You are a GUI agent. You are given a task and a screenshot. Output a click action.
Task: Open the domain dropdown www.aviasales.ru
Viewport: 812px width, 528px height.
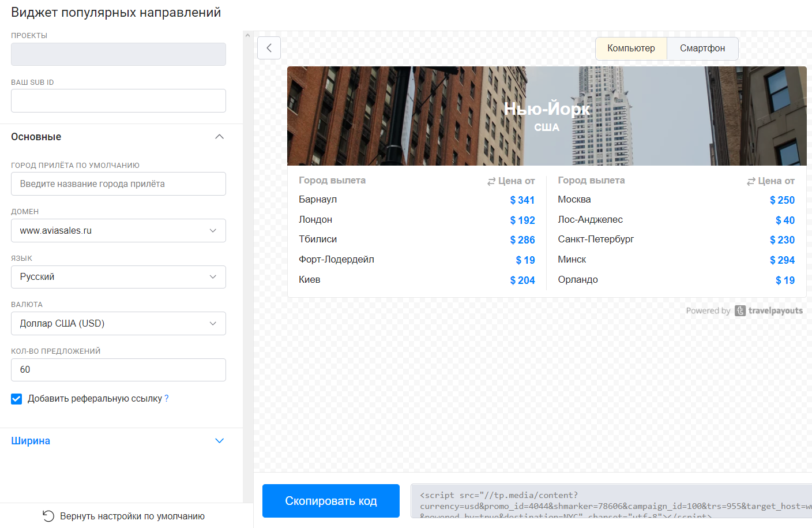point(118,230)
